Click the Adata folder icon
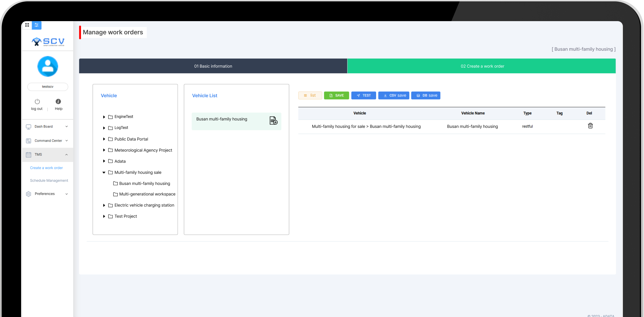The image size is (644, 317). 111,161
